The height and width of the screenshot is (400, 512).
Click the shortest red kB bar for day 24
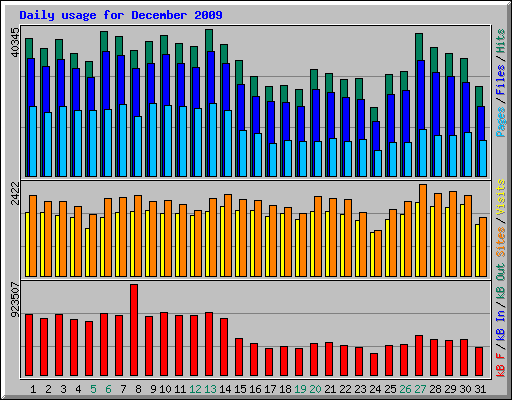pos(374,364)
